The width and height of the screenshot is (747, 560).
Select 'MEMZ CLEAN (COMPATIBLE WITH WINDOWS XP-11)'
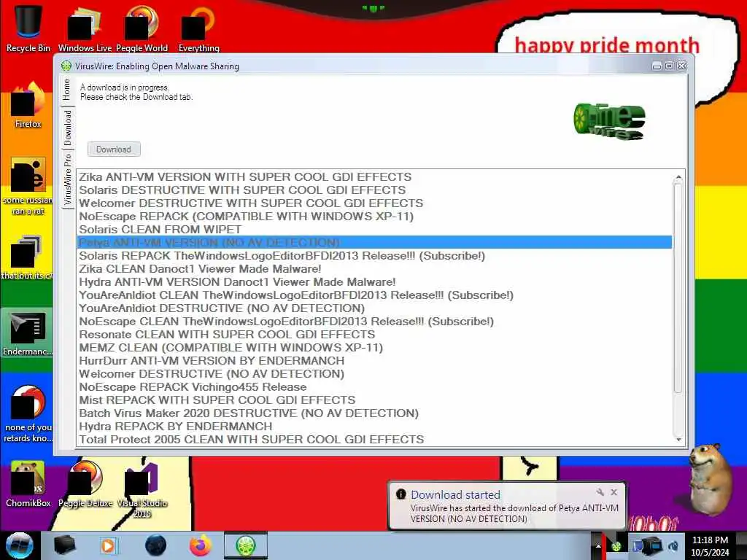coord(374,347)
